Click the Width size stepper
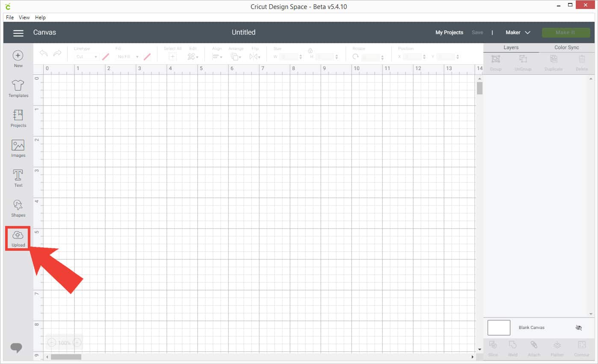Image resolution: width=598 pixels, height=364 pixels. tap(300, 56)
